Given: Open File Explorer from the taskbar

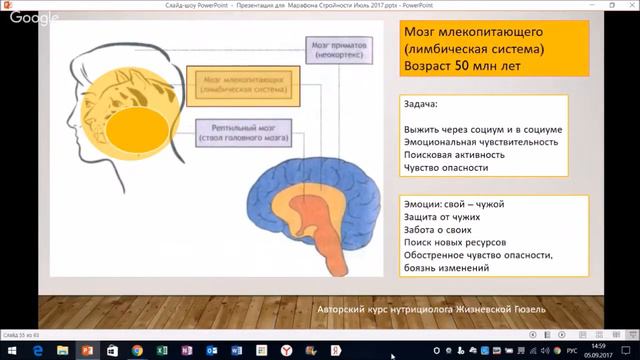Looking at the screenshot, I should pos(62,351).
